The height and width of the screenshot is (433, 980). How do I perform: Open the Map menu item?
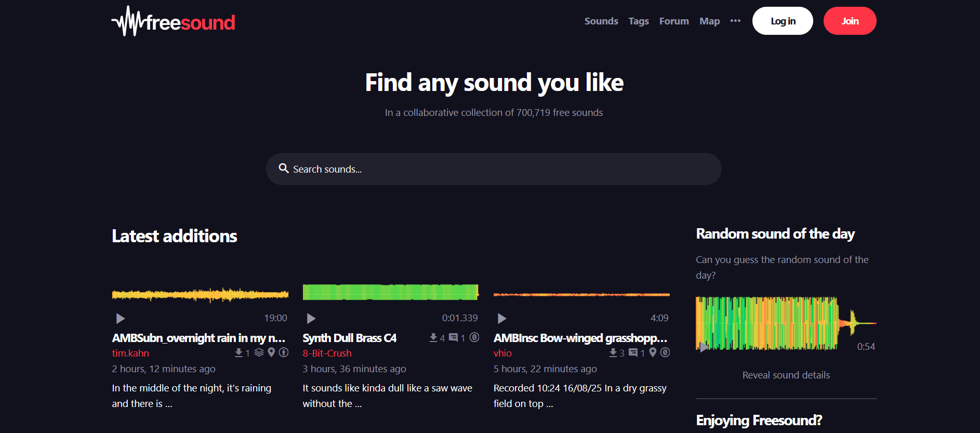pos(709,21)
